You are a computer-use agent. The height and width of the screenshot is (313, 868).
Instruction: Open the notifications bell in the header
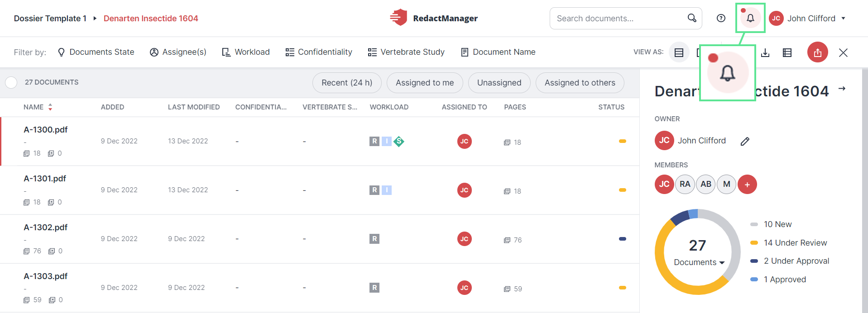tap(750, 18)
